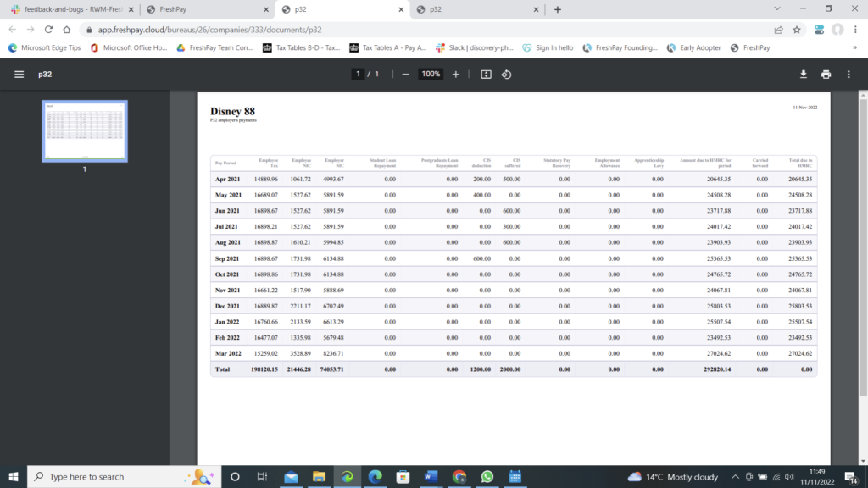Click the total 292820.14 amount

point(717,369)
